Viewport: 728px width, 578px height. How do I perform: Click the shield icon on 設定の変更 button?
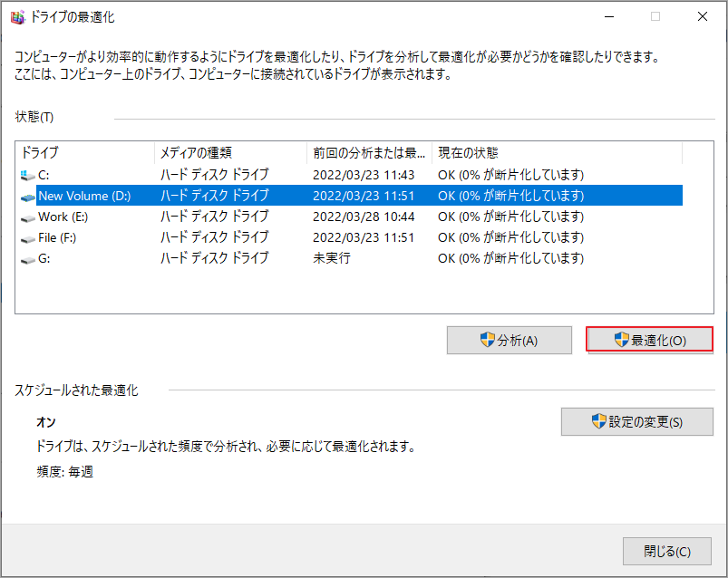pos(598,421)
